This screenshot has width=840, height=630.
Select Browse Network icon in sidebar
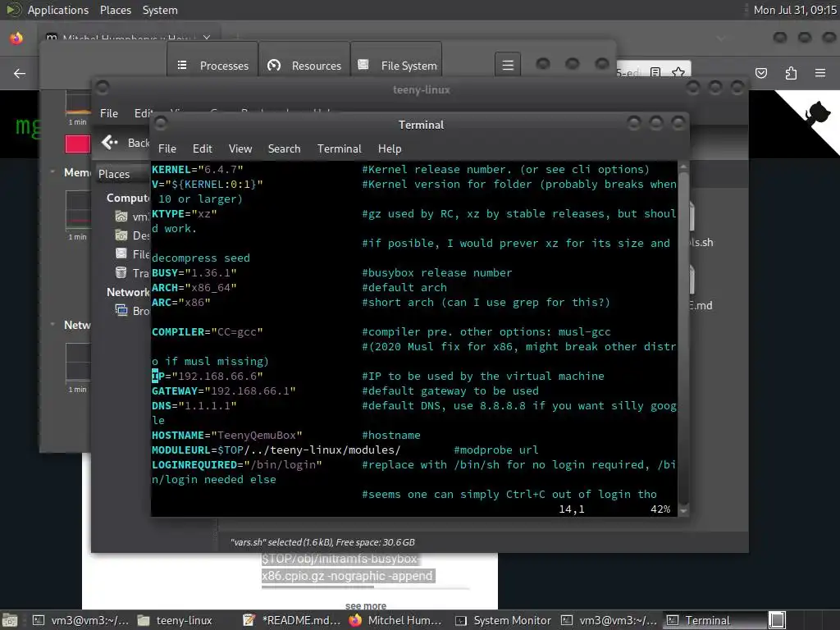[x=121, y=310]
